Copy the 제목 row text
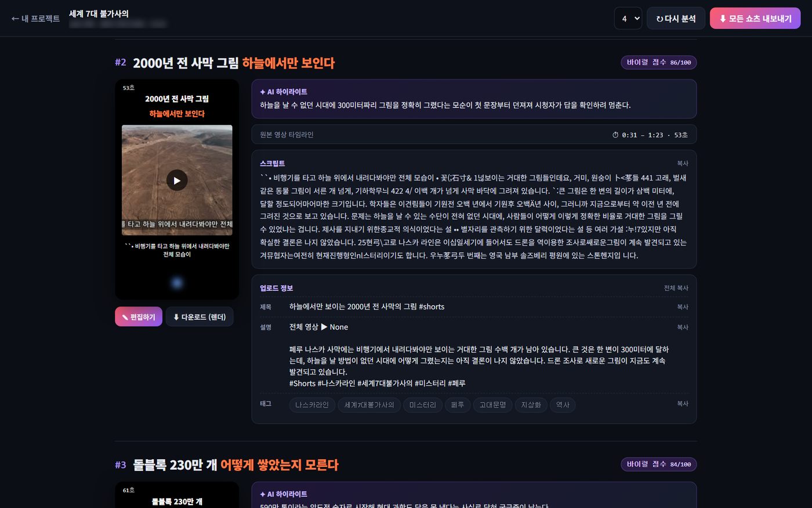The height and width of the screenshot is (508, 812). [683, 307]
